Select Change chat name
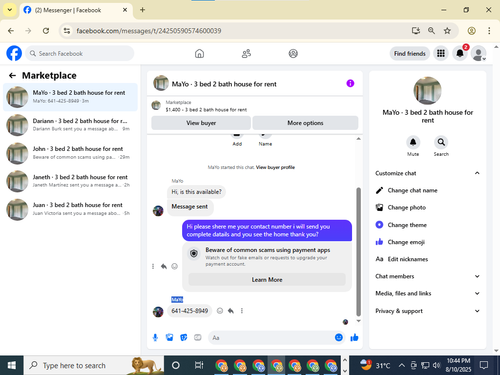 click(427, 190)
